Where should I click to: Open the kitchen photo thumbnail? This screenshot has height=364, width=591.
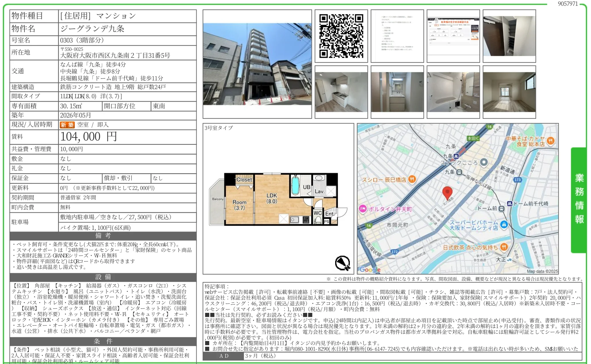(x=341, y=92)
